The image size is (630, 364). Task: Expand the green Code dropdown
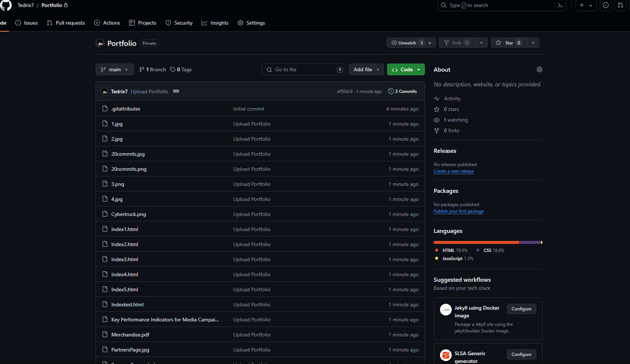(x=406, y=69)
